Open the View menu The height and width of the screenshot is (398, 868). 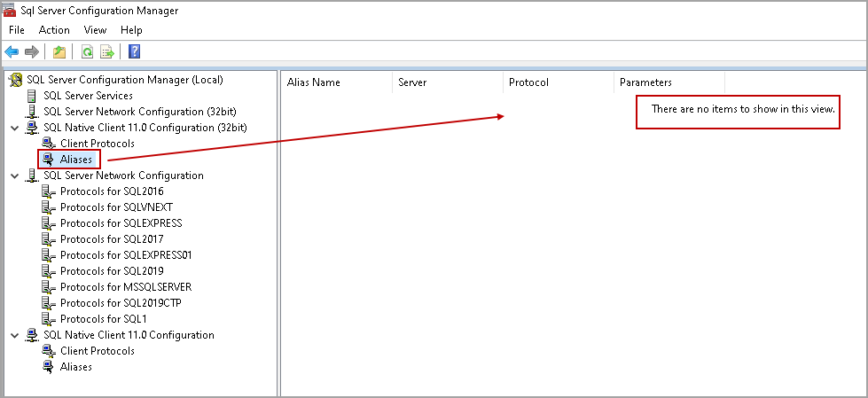coord(95,30)
